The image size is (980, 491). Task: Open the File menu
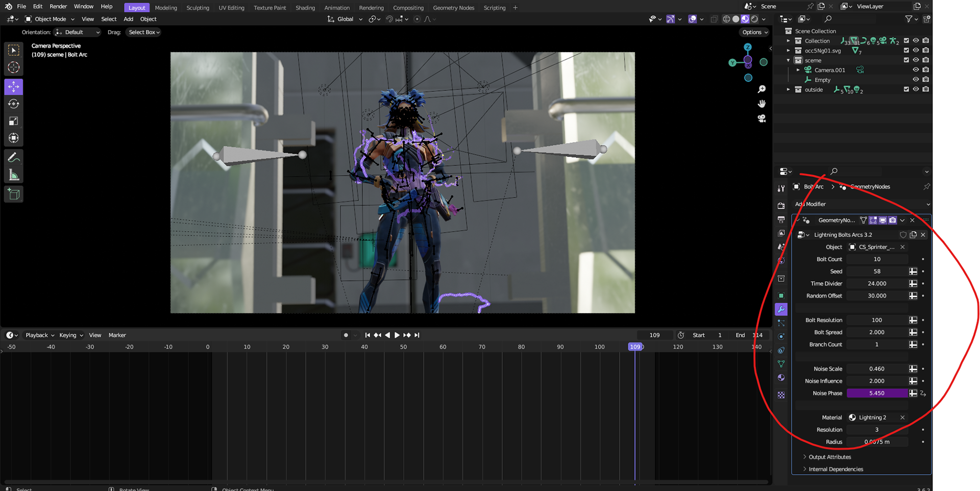21,7
